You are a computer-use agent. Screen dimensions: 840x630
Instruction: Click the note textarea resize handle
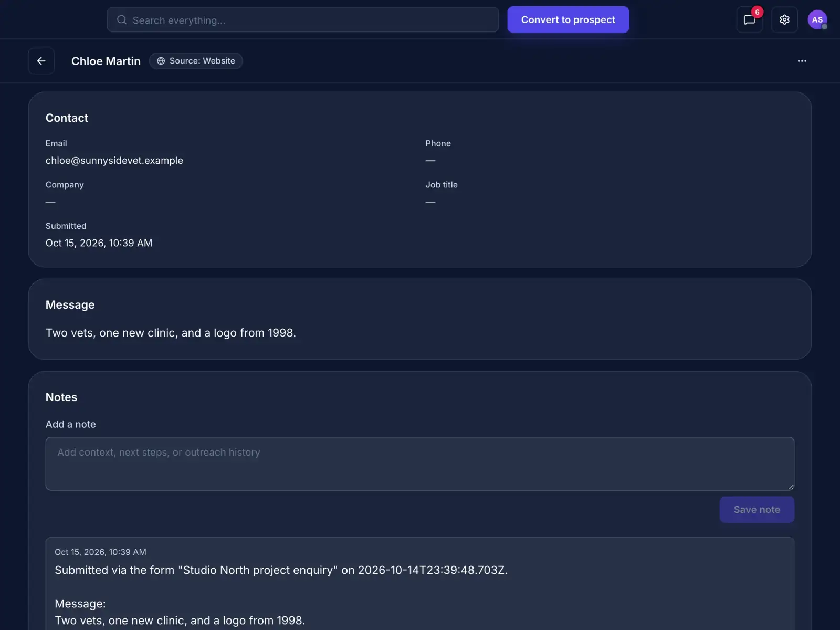click(791, 487)
